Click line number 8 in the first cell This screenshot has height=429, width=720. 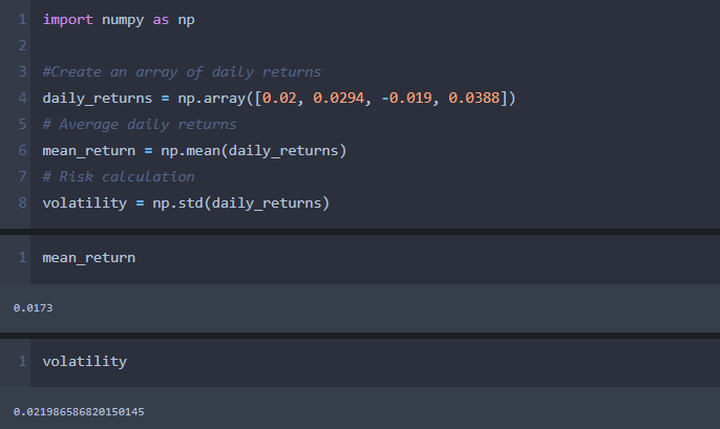(22, 203)
